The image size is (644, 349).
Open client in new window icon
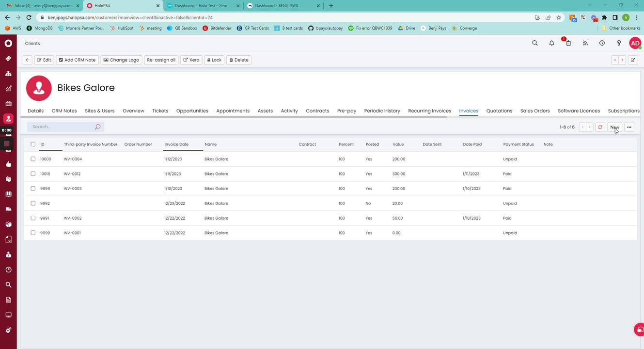click(x=633, y=60)
